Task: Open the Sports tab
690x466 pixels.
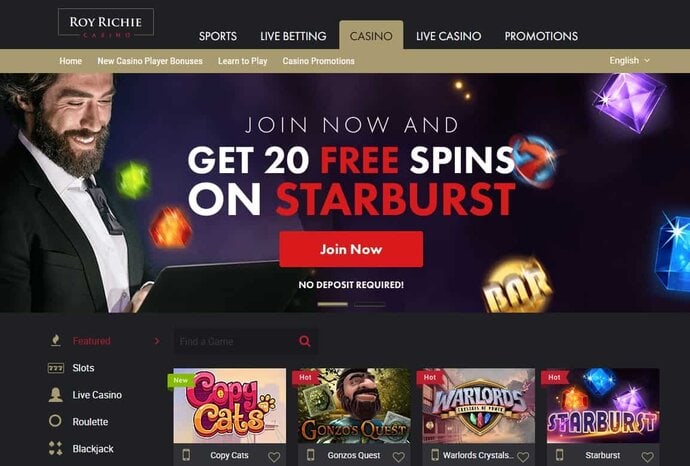Action: tap(218, 36)
